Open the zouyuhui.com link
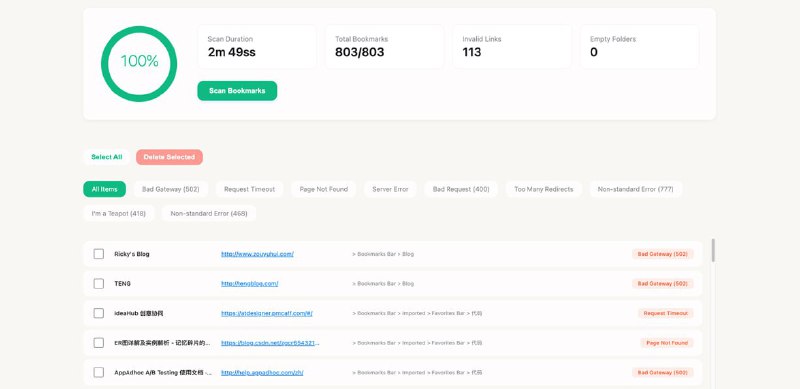800x389 pixels. pos(257,254)
